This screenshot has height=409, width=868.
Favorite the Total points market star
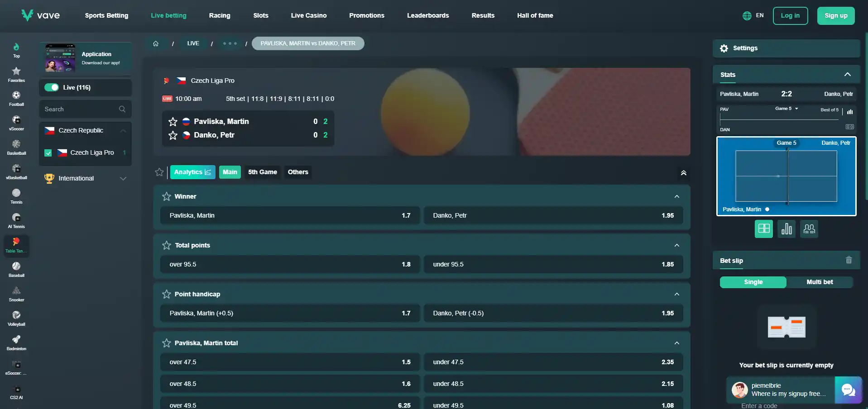pos(167,245)
